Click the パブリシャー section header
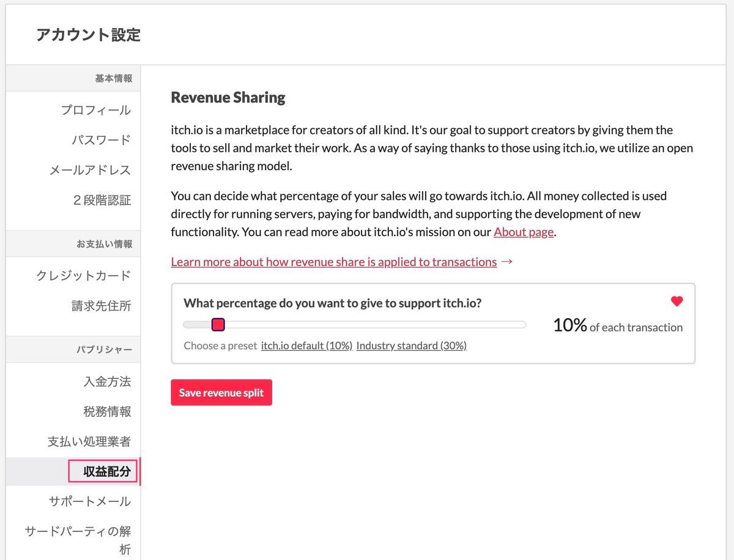This screenshot has width=734, height=560. [104, 350]
